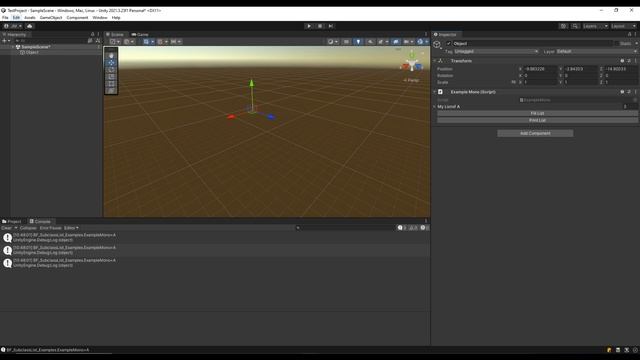
Task: Click the Hierarchy search field
Action: [51, 41]
